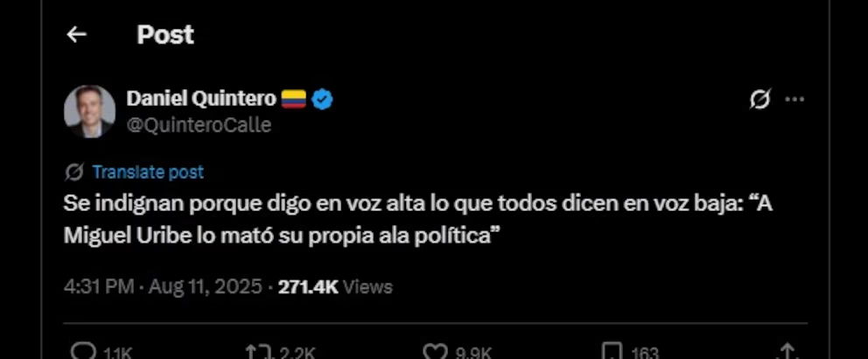
Task: Select the tweet text about Miguel Uribe
Action: pos(418,220)
